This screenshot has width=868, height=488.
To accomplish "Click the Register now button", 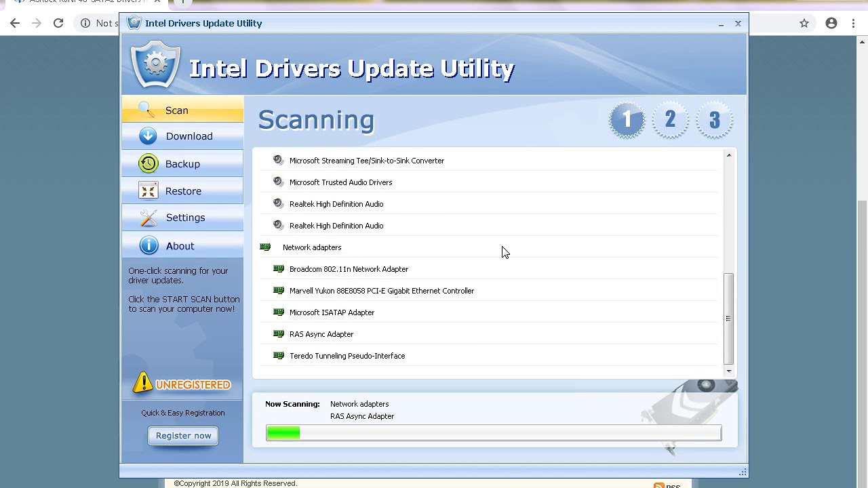I will pos(183,436).
